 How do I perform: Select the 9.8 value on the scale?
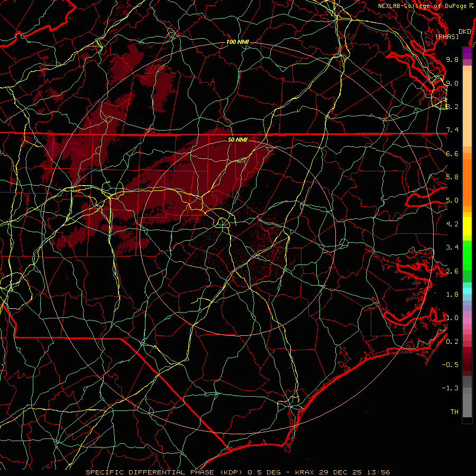(x=452, y=59)
